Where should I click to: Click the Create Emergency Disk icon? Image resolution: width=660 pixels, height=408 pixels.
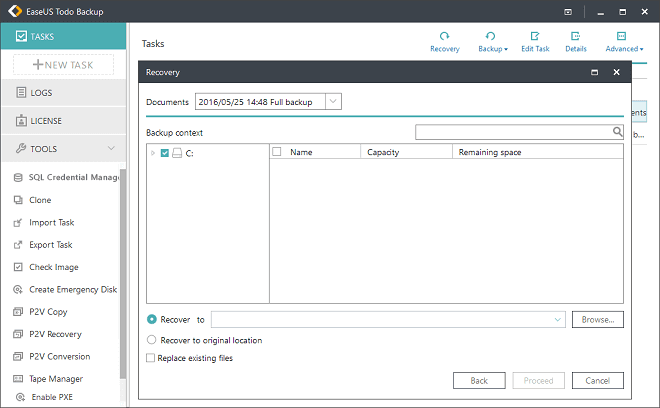(18, 289)
